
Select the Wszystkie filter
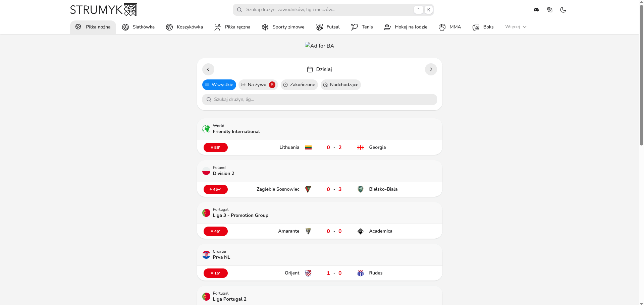(x=219, y=85)
